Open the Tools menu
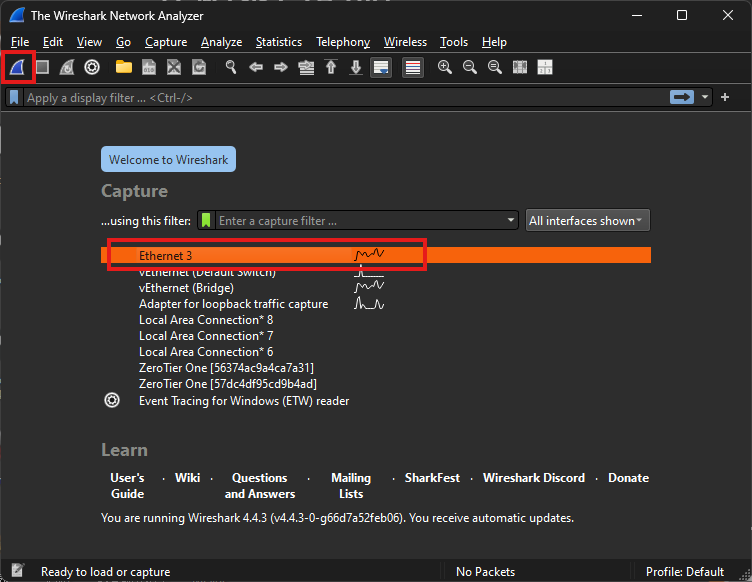Screen dimensions: 752x582 454,42
